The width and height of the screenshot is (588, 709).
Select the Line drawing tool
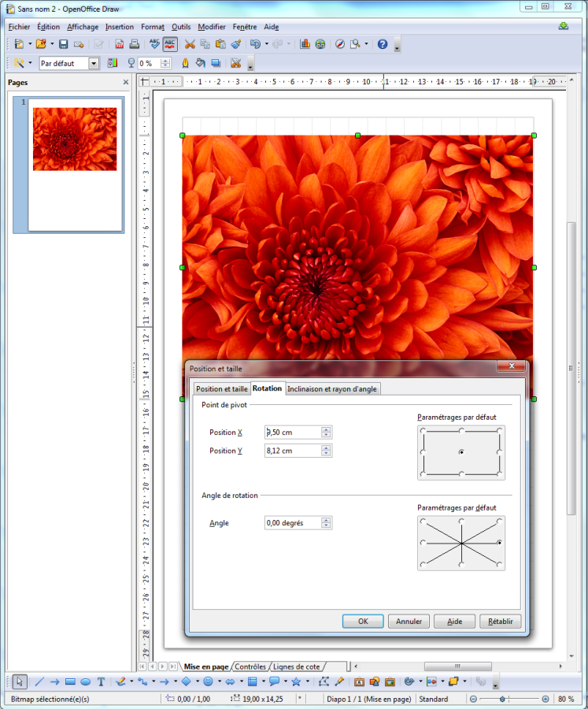pos(39,681)
